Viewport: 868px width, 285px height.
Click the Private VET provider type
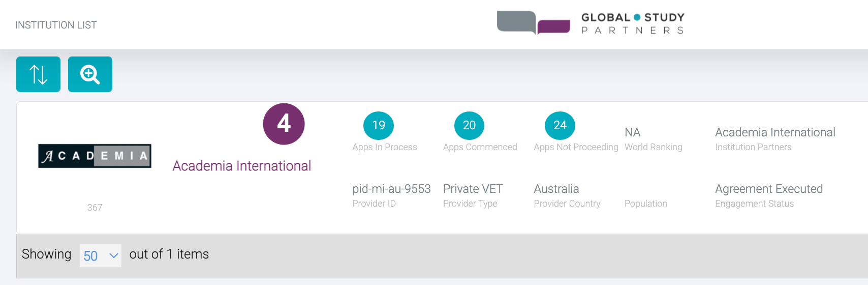[473, 189]
